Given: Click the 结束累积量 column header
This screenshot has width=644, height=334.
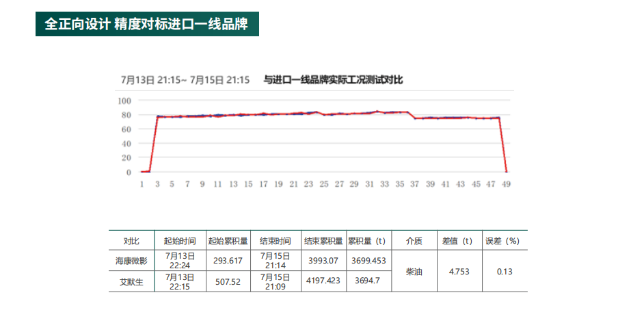Looking at the screenshot, I should click(323, 241).
